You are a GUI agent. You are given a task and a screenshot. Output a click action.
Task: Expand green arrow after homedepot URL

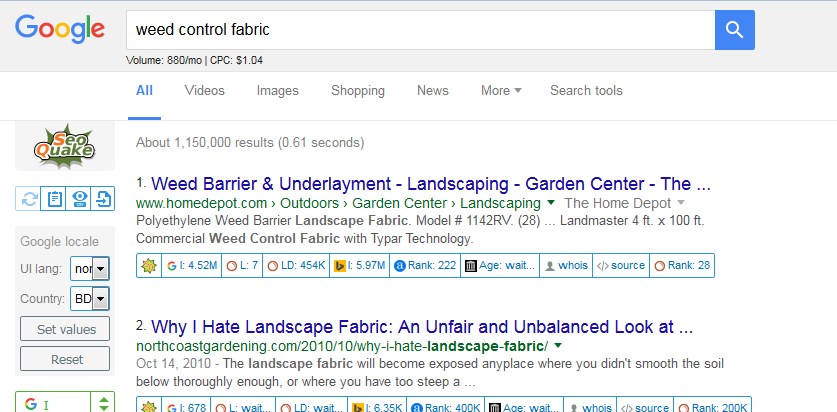point(551,203)
